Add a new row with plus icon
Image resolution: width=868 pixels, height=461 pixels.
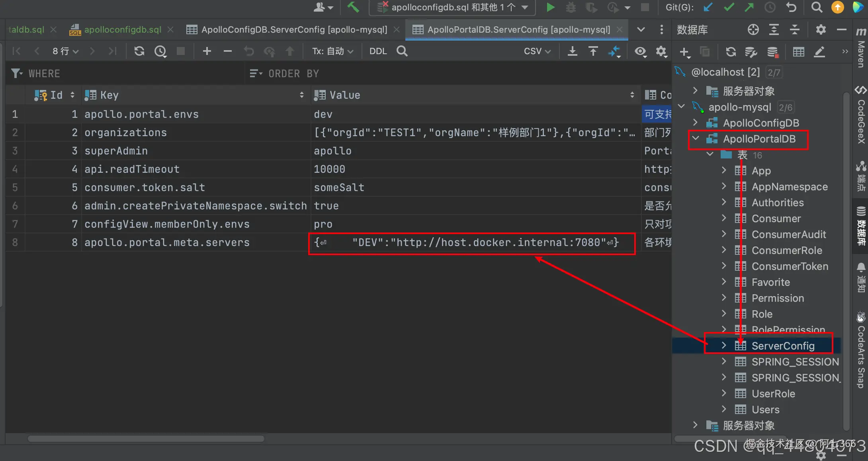pyautogui.click(x=207, y=51)
